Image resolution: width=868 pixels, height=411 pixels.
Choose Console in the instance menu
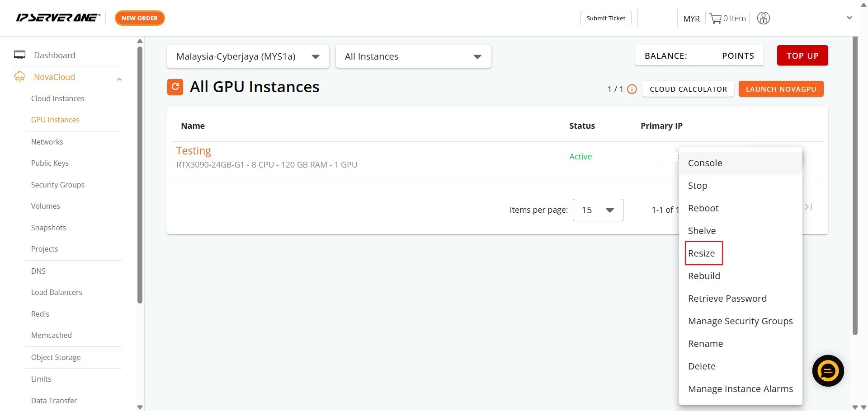click(705, 163)
